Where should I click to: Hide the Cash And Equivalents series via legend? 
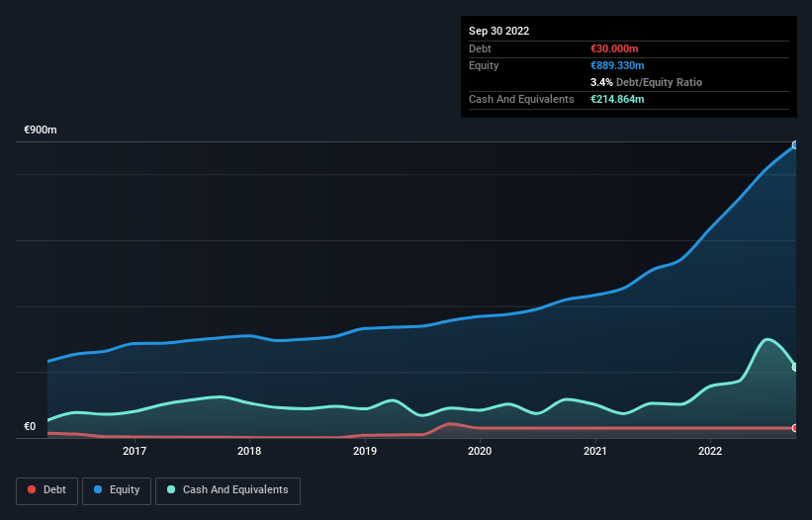pos(227,490)
